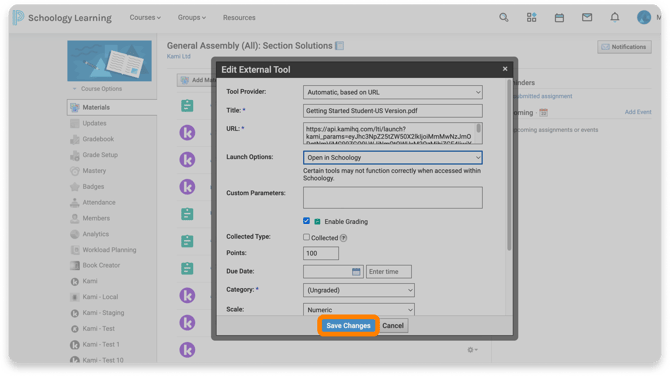Click the Gradebook sidebar icon
The height and width of the screenshot is (376, 670).
[75, 139]
